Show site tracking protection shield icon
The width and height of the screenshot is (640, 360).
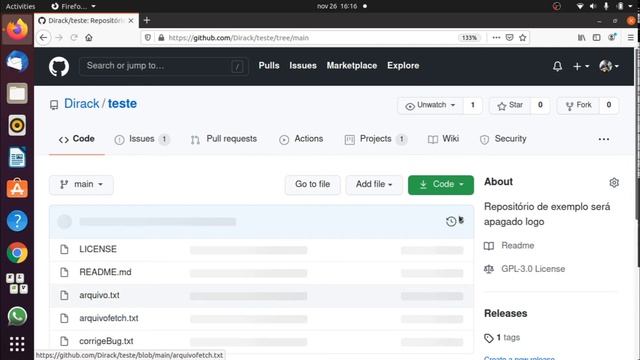148,38
